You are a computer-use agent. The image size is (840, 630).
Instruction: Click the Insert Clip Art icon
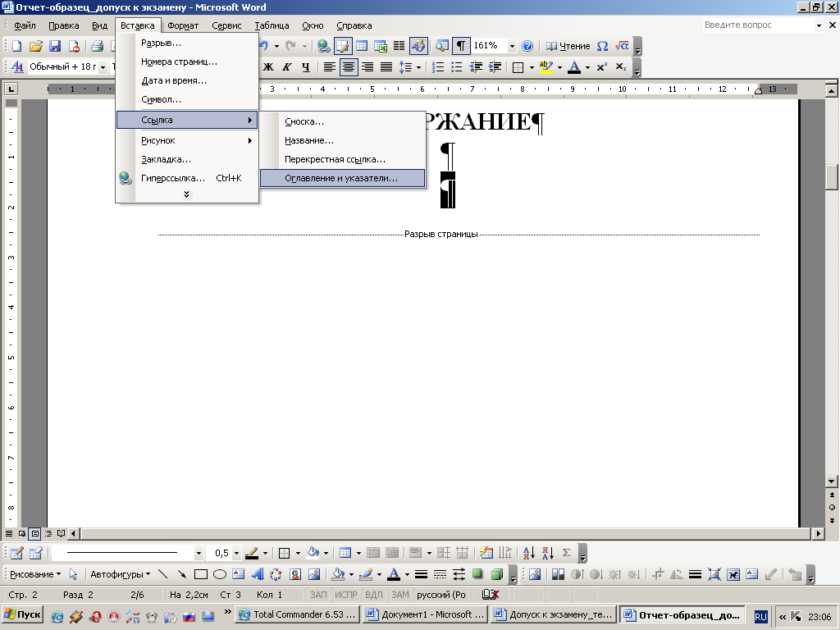coord(295,574)
